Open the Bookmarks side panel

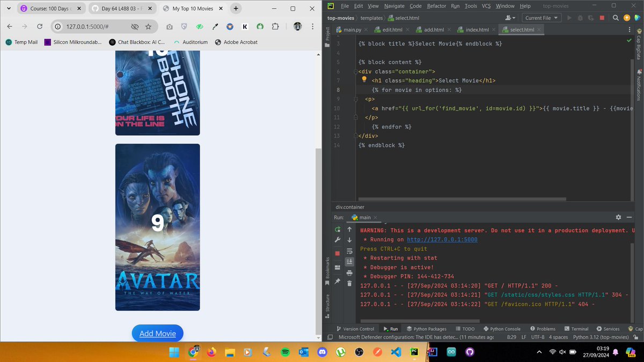point(327,271)
